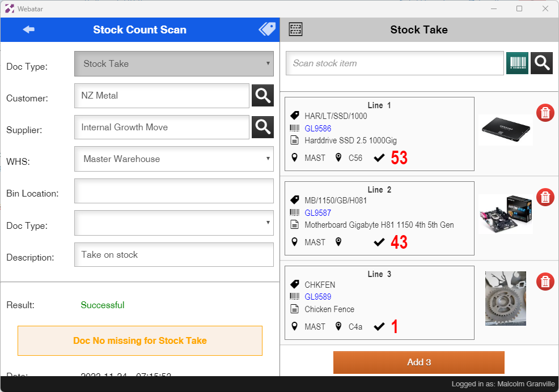
Task: Click the back arrow in Stock Count Scan header
Action: pos(28,29)
